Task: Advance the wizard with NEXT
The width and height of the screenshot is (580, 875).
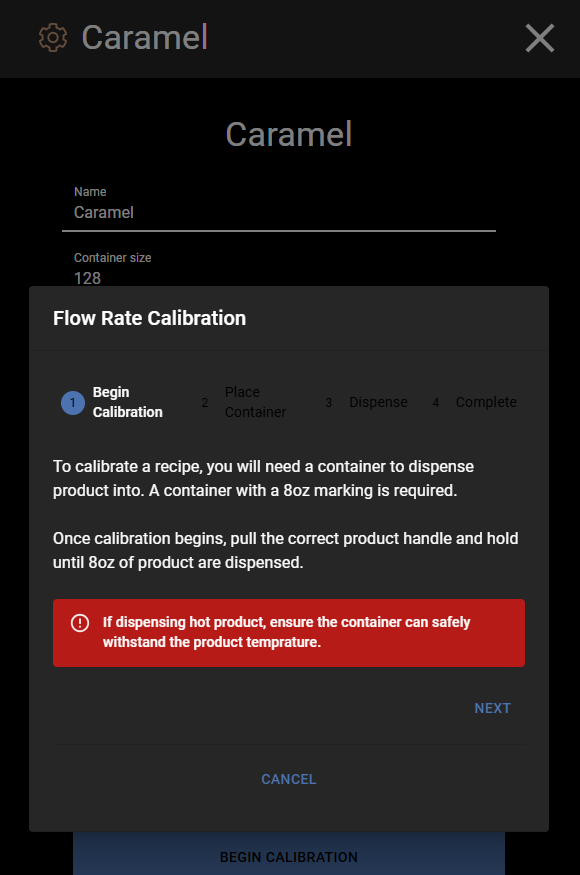Action: click(492, 708)
